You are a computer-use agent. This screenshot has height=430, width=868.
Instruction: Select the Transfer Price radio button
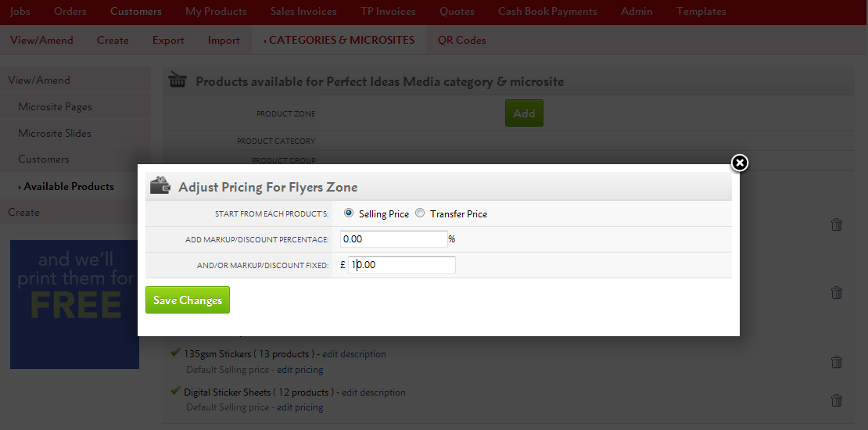click(x=420, y=213)
